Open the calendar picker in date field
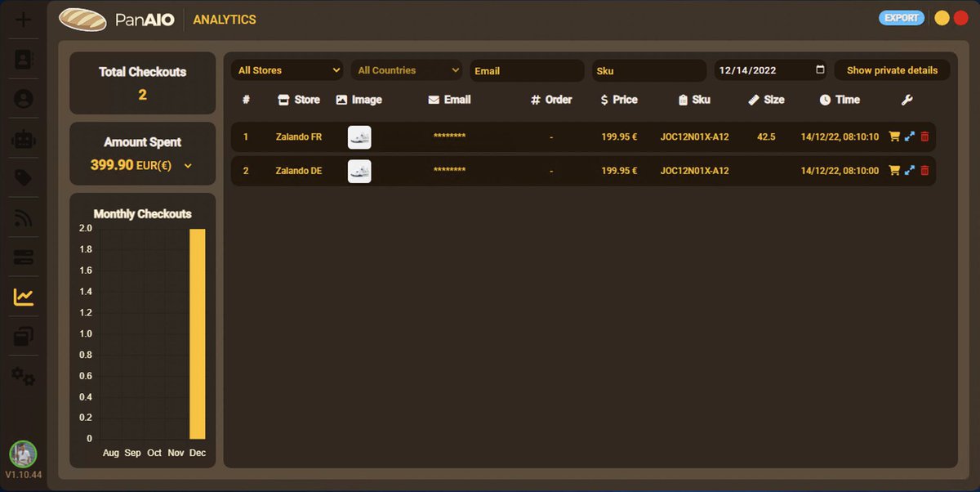The width and height of the screenshot is (980, 492). pyautogui.click(x=821, y=70)
